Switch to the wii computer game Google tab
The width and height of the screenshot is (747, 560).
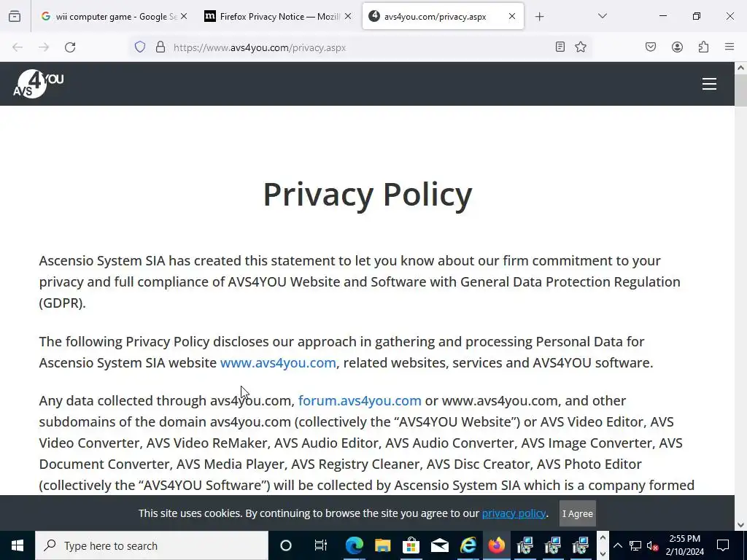tap(113, 17)
